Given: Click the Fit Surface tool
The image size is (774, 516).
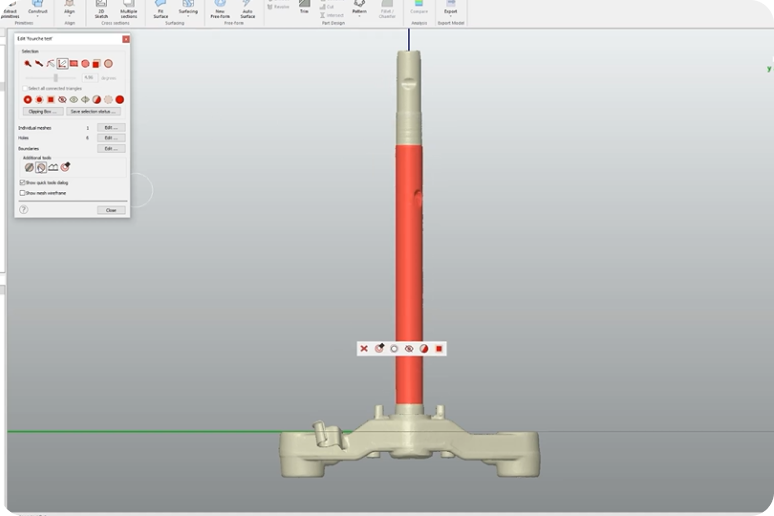Looking at the screenshot, I should 160,9.
